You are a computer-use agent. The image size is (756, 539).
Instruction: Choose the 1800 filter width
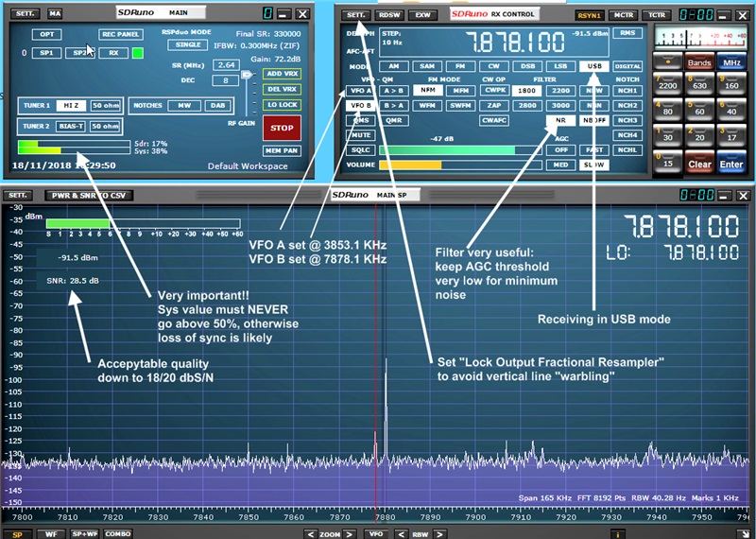[527, 90]
